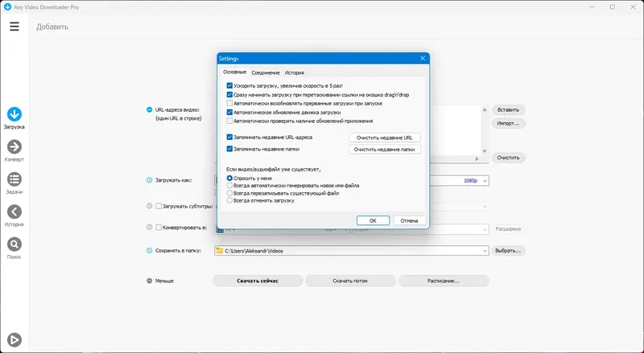Collapse options with Меньше

point(160,281)
